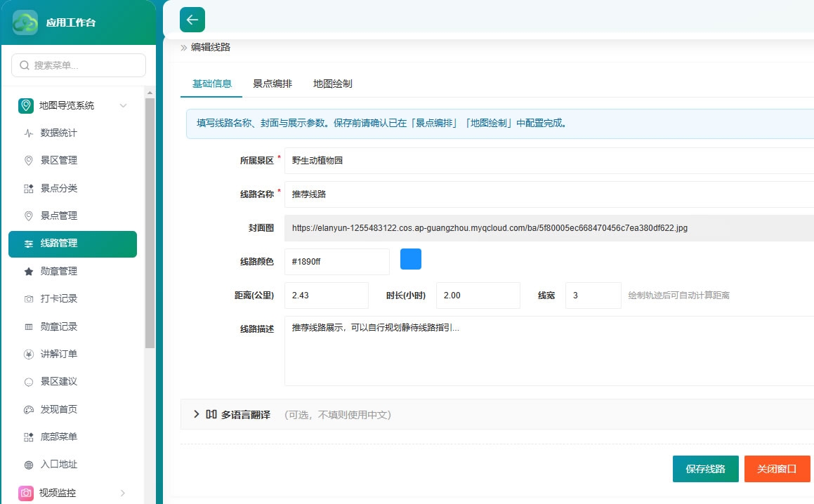Expand the 视频监控 menu chevron
814x504 pixels.
123,493
